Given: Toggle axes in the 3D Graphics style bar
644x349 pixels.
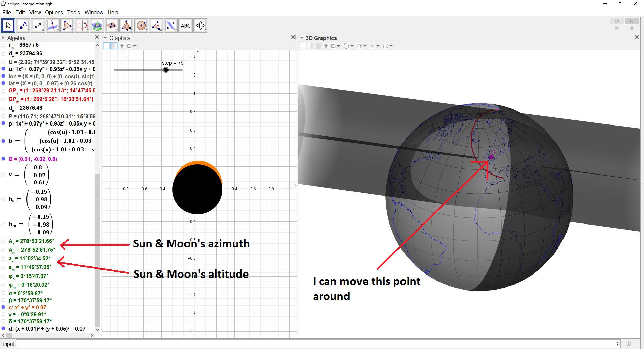Looking at the screenshot, I should tap(303, 46).
